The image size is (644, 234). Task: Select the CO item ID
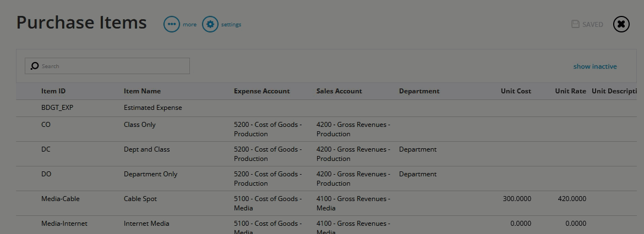[46, 124]
